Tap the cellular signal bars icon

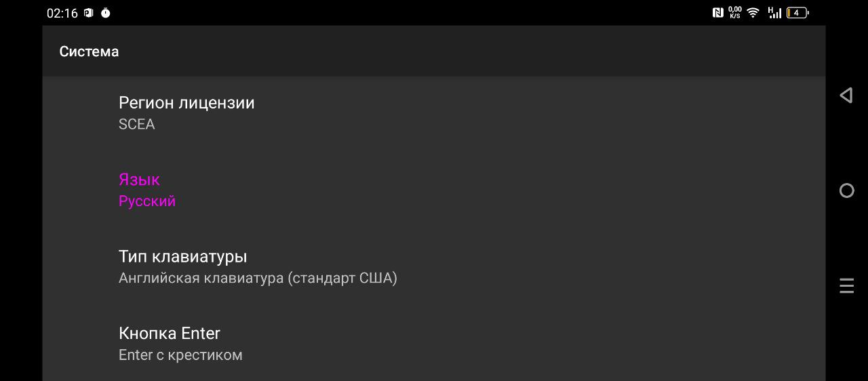click(x=774, y=12)
